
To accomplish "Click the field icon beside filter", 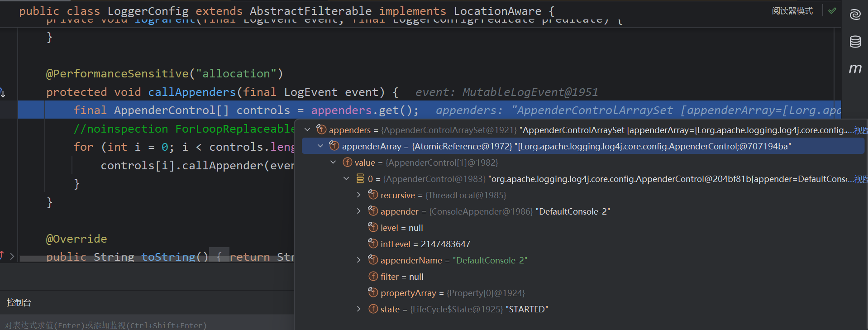I will (x=373, y=276).
